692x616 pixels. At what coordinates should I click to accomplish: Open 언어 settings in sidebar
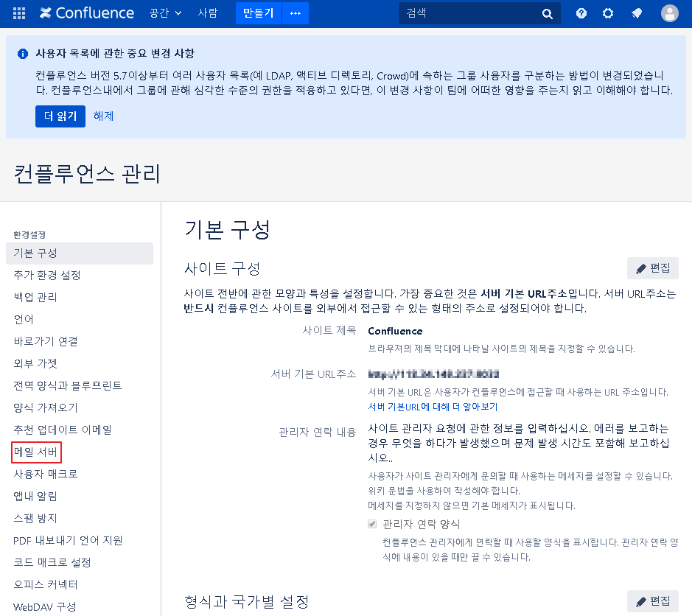point(24,320)
